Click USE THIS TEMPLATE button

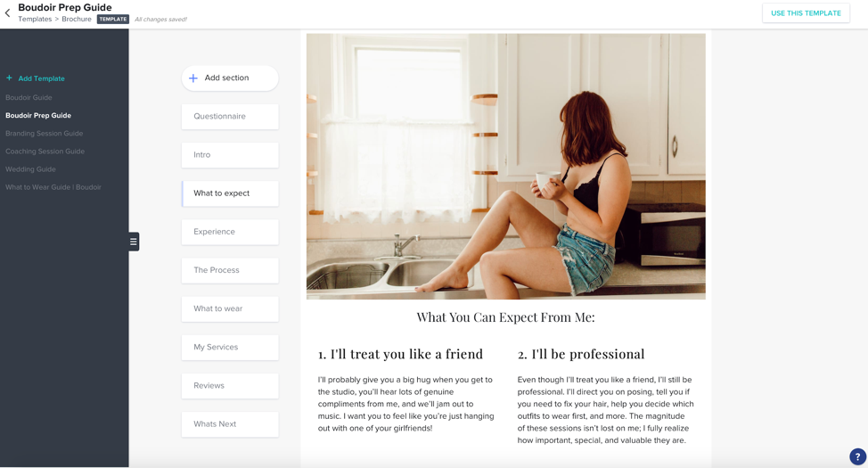[806, 13]
